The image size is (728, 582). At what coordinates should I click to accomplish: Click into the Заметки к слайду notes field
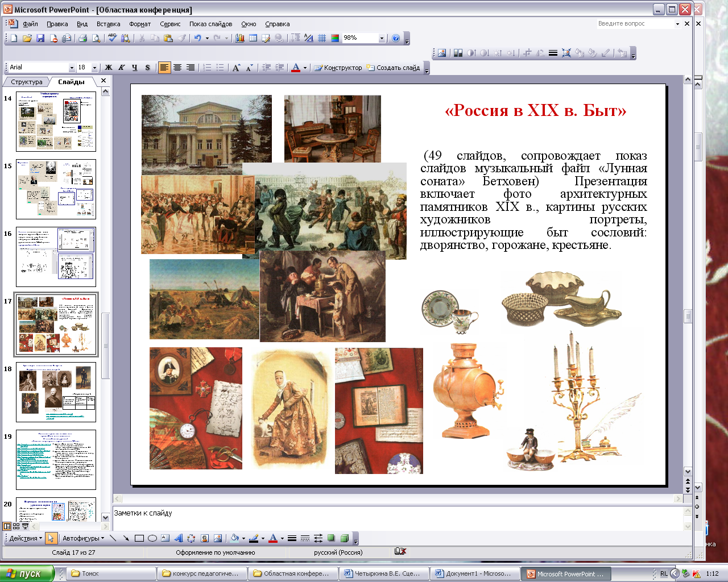coord(398,518)
